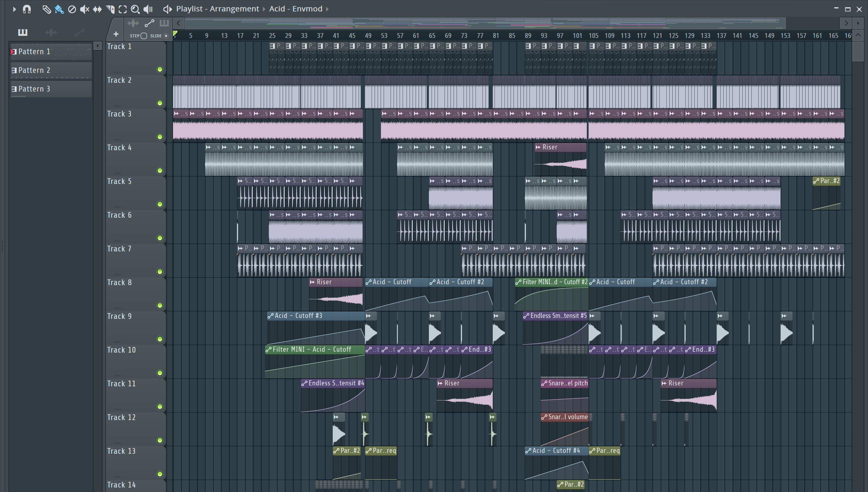
Task: Click the green playhead marker at bar 1
Action: coord(175,33)
